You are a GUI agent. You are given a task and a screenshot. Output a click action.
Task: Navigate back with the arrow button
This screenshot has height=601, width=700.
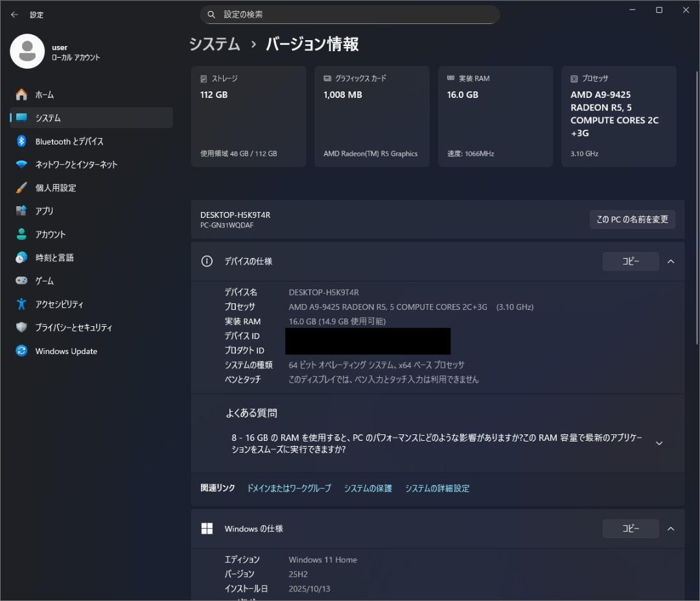coord(14,14)
